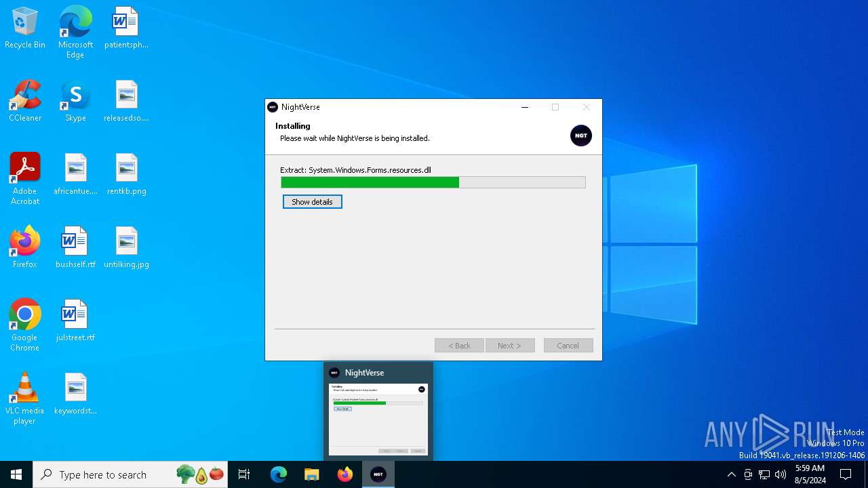Click the Meet Now tray icon

[748, 474]
